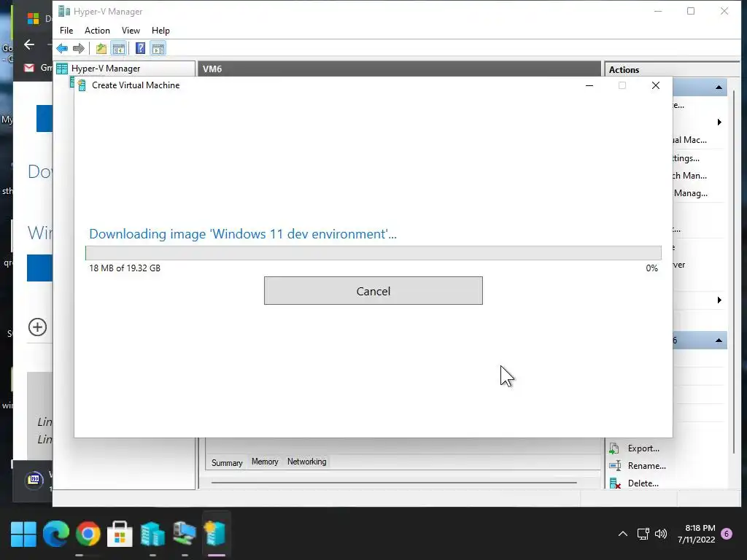
Task: Open the Help menu
Action: [160, 31]
